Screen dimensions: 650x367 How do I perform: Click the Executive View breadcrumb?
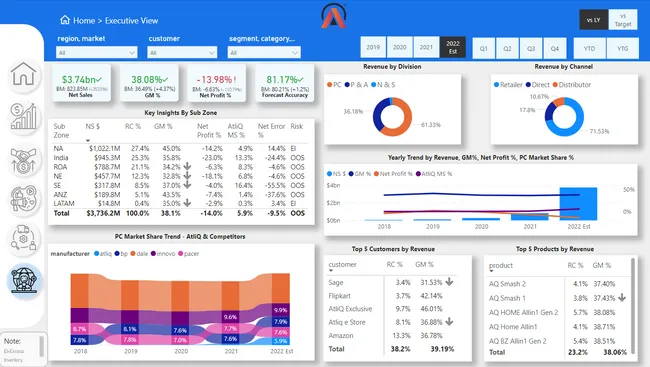click(x=131, y=20)
